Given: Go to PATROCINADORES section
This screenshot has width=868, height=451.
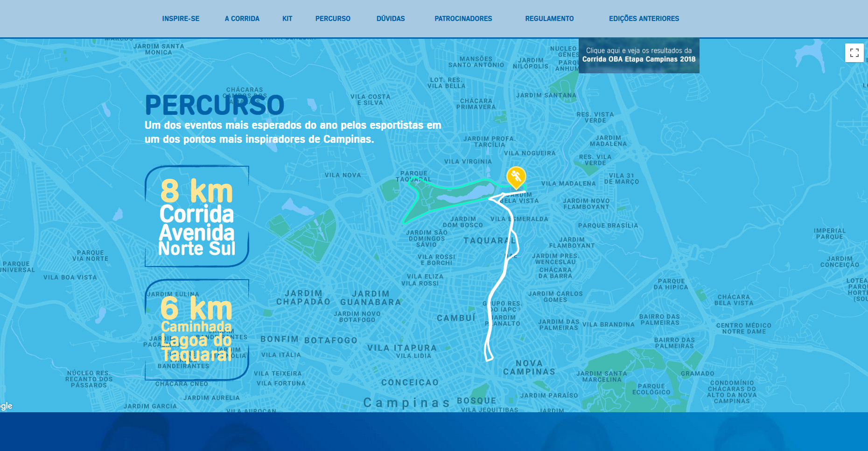Looking at the screenshot, I should pos(463,19).
